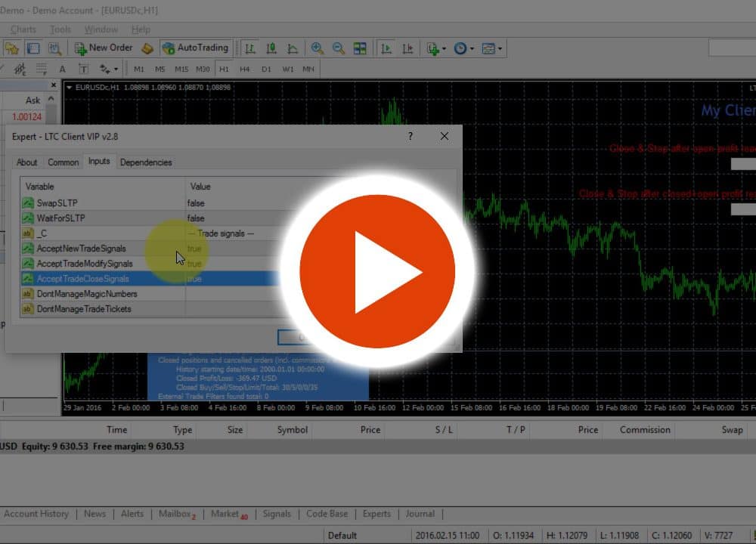Open the arrows objects dropdown
756x544 pixels.
(x=108, y=69)
